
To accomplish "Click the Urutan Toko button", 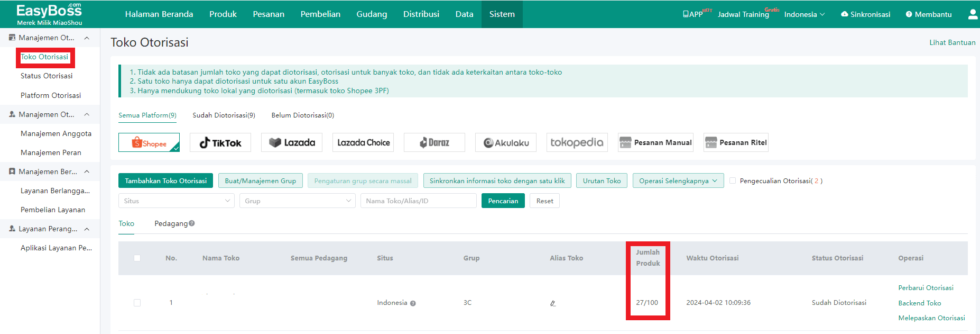I will 602,180.
